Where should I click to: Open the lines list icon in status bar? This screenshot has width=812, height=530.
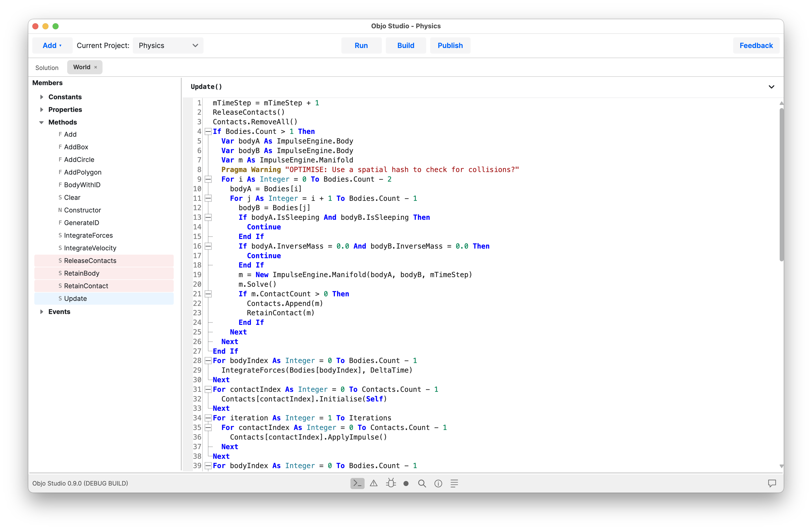[x=454, y=484]
